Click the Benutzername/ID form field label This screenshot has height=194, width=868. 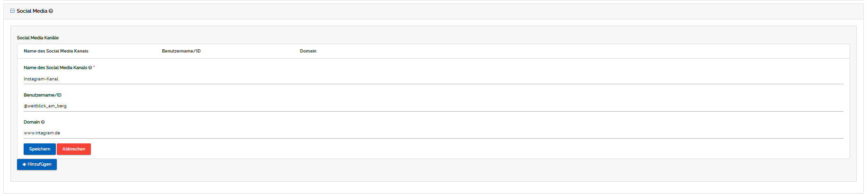point(43,95)
